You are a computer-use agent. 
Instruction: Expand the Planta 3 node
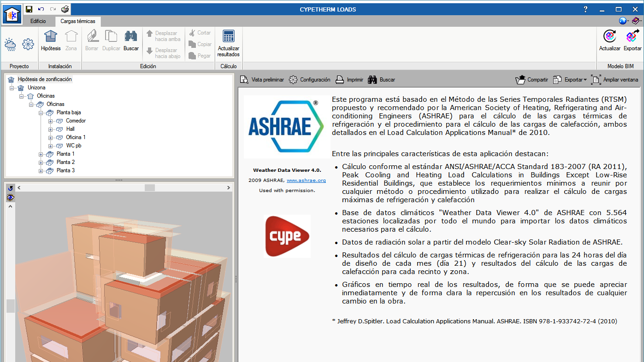click(41, 170)
